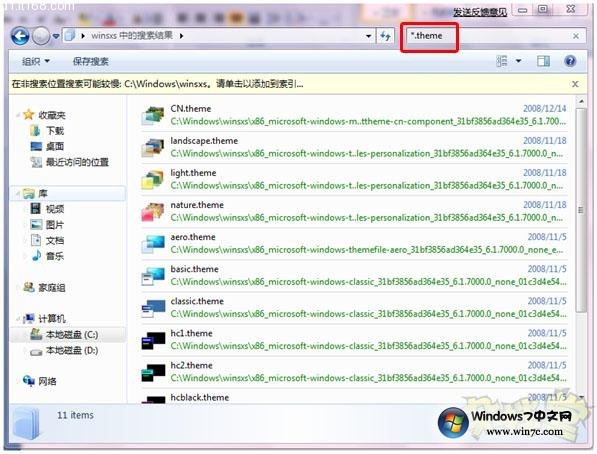Collapse the 收藏夹 tree arrow
597x454 pixels.
pos(18,115)
